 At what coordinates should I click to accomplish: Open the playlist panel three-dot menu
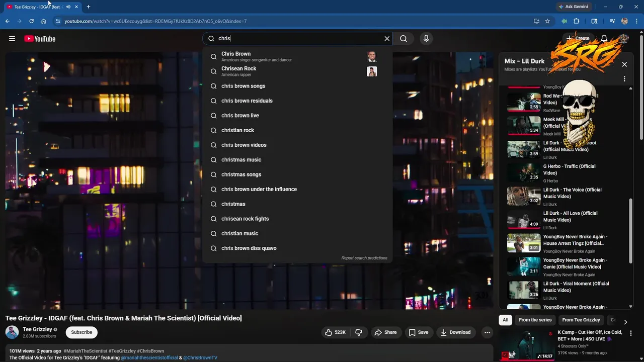[624, 79]
